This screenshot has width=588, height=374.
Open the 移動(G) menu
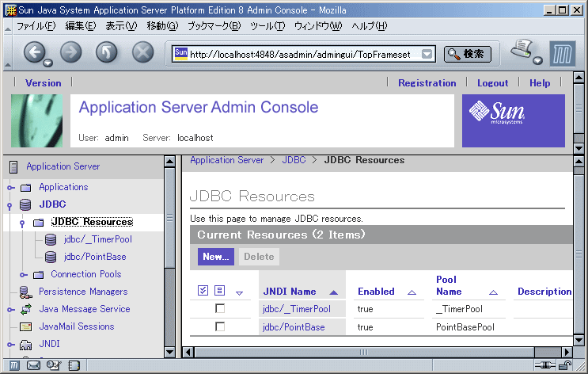[162, 26]
